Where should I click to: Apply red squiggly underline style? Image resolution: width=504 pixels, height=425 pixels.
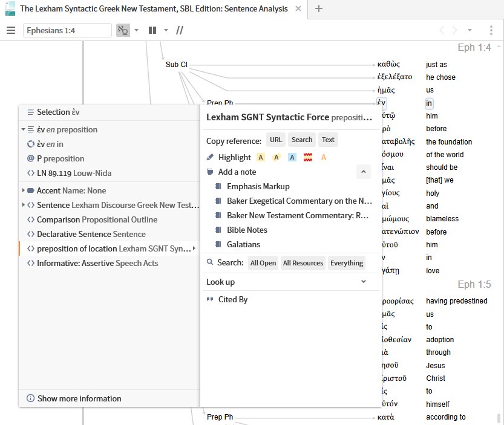tap(307, 157)
